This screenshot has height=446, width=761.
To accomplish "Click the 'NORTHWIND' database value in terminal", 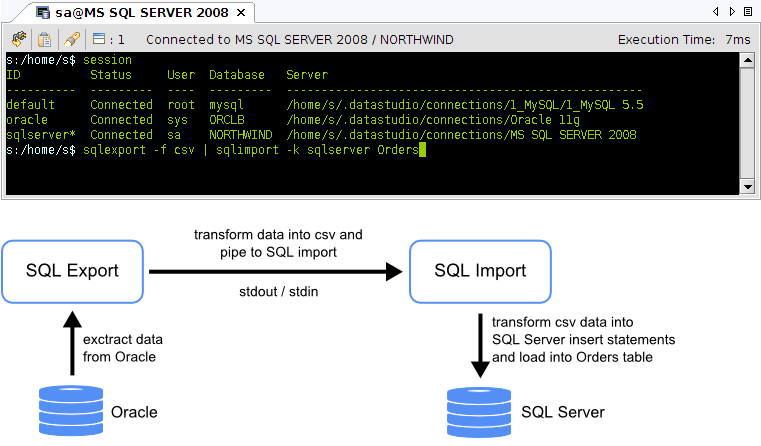I will pyautogui.click(x=241, y=135).
